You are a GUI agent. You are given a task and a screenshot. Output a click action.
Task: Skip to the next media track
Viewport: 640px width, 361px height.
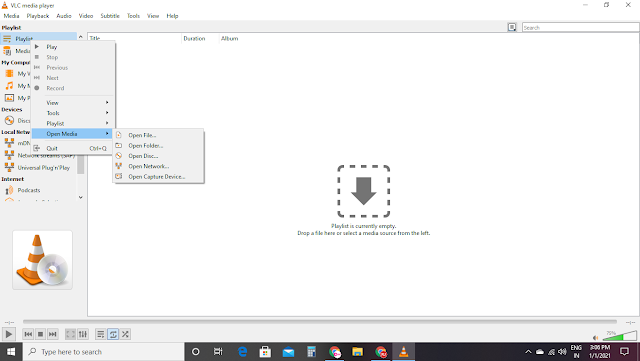click(x=53, y=334)
